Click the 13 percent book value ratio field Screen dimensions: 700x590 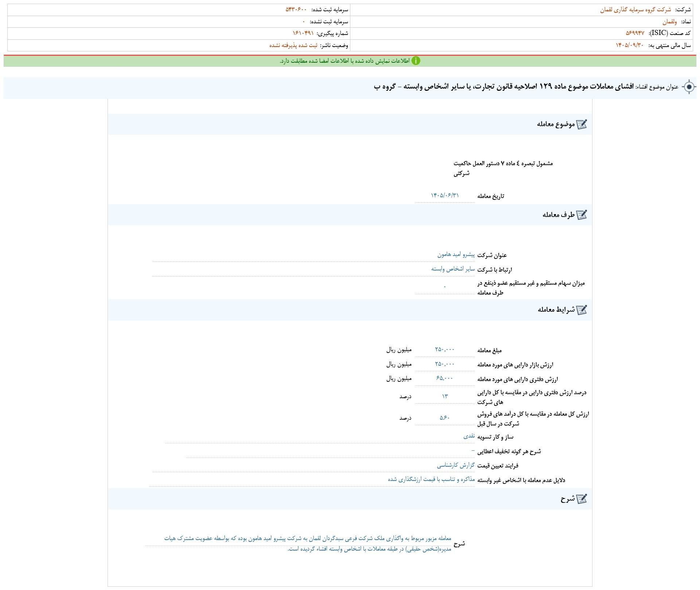(445, 396)
